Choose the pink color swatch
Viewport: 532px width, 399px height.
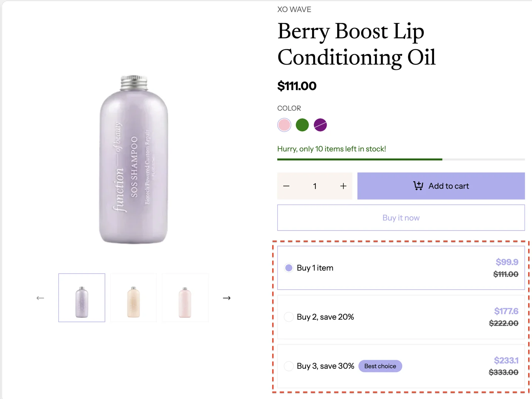point(284,125)
